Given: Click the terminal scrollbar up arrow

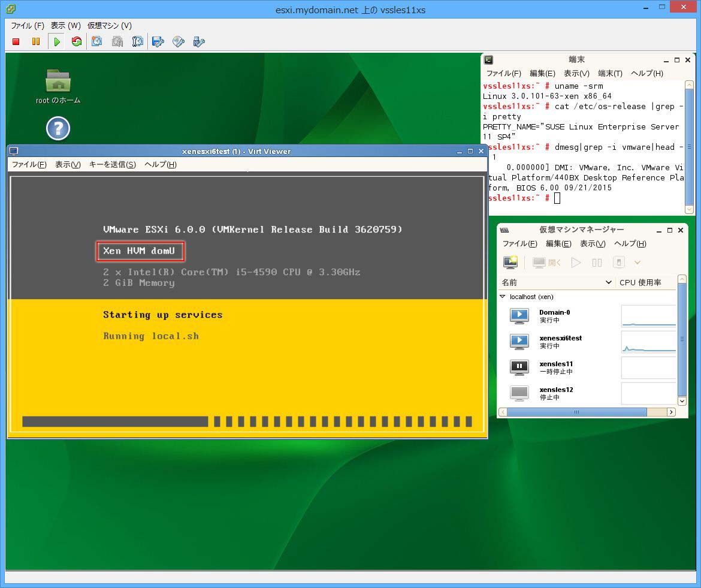Looking at the screenshot, I should click(x=689, y=85).
